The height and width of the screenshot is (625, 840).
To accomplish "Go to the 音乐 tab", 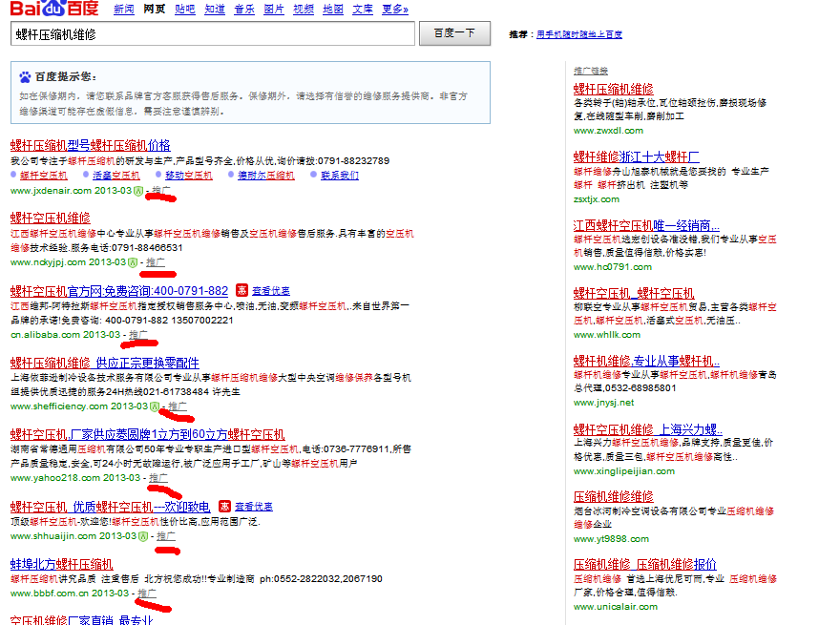I will (244, 10).
